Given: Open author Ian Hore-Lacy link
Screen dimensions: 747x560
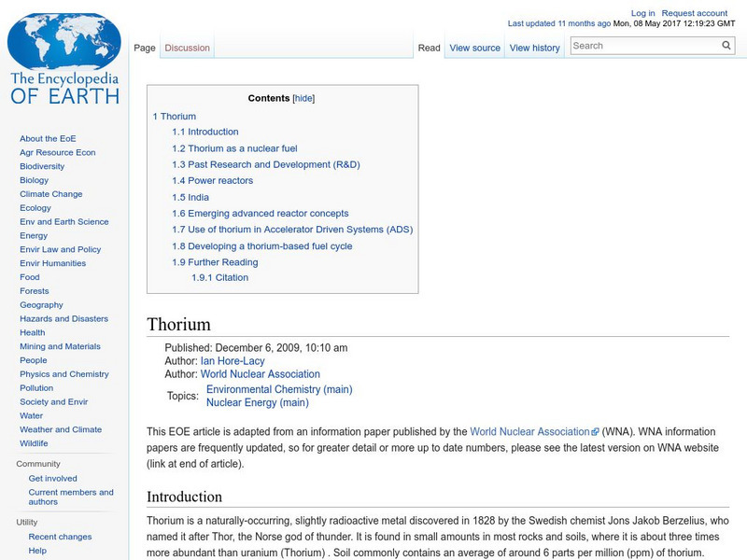Looking at the screenshot, I should (x=233, y=361).
